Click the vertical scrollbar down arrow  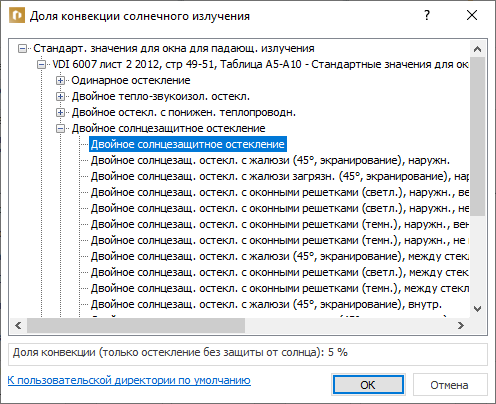[477, 309]
